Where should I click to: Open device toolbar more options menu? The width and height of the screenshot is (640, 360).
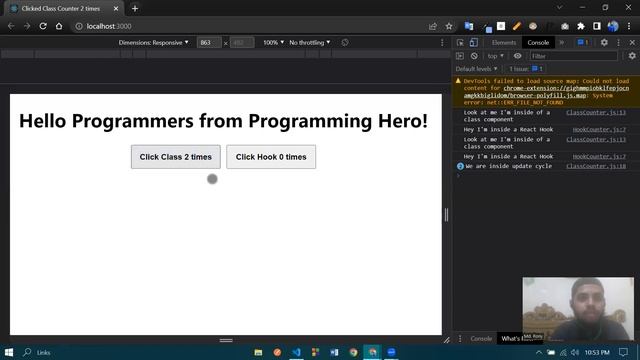click(x=442, y=42)
